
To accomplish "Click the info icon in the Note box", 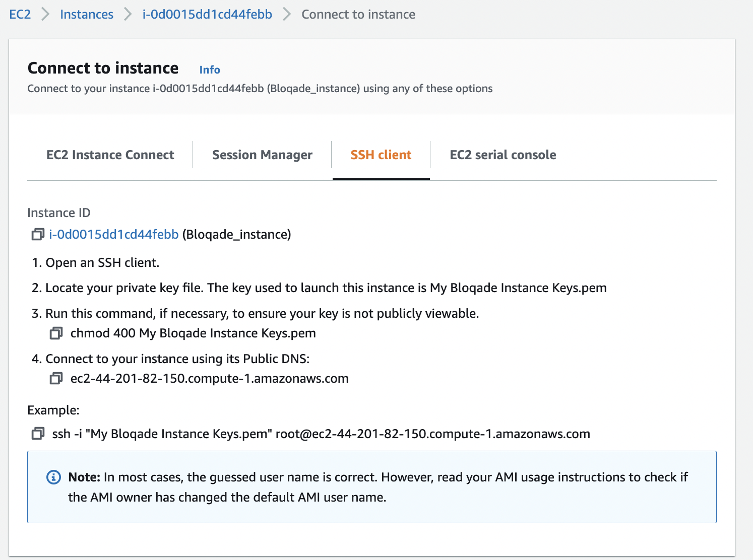I will 53,477.
